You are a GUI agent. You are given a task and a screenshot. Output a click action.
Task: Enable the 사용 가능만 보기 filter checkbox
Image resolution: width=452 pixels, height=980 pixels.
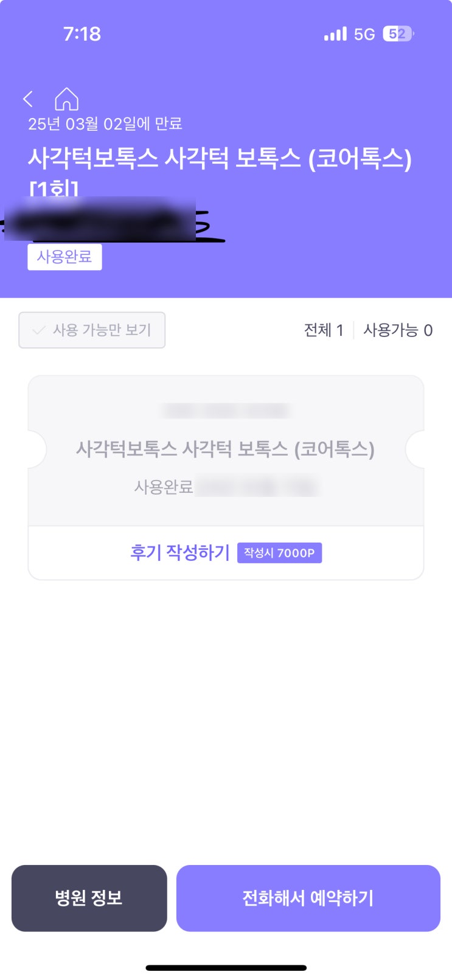tap(92, 330)
